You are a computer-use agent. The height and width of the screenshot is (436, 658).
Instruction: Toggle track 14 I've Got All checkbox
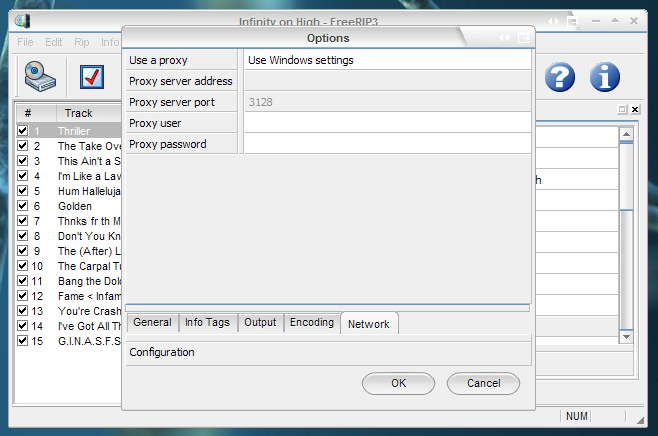tap(23, 326)
